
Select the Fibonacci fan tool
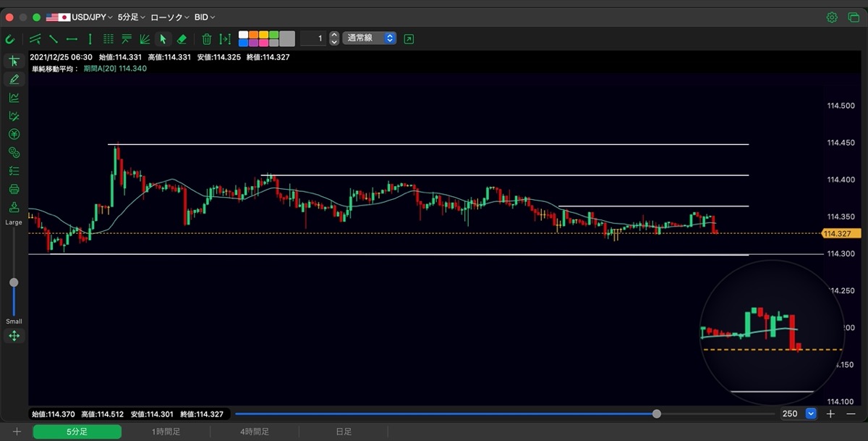[x=145, y=39]
